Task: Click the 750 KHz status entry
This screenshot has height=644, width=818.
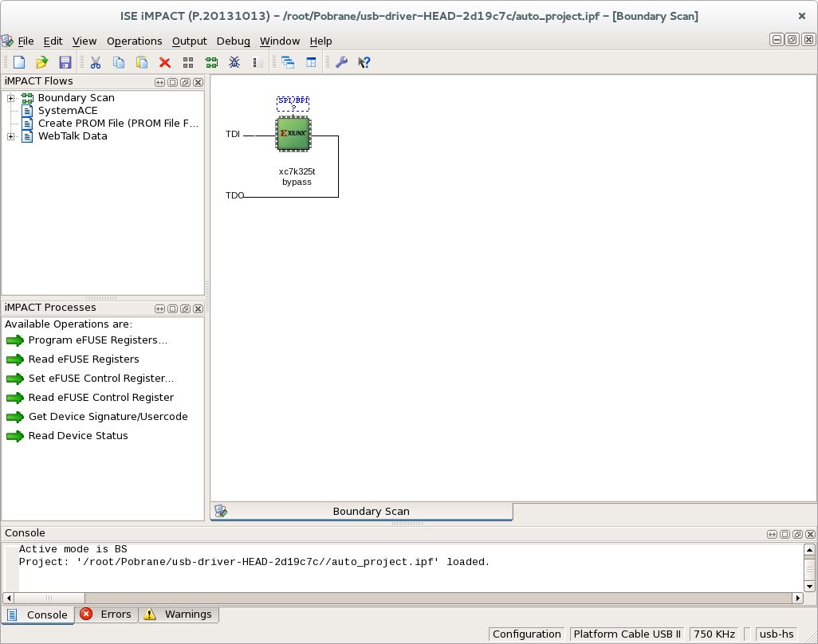Action: (x=714, y=634)
